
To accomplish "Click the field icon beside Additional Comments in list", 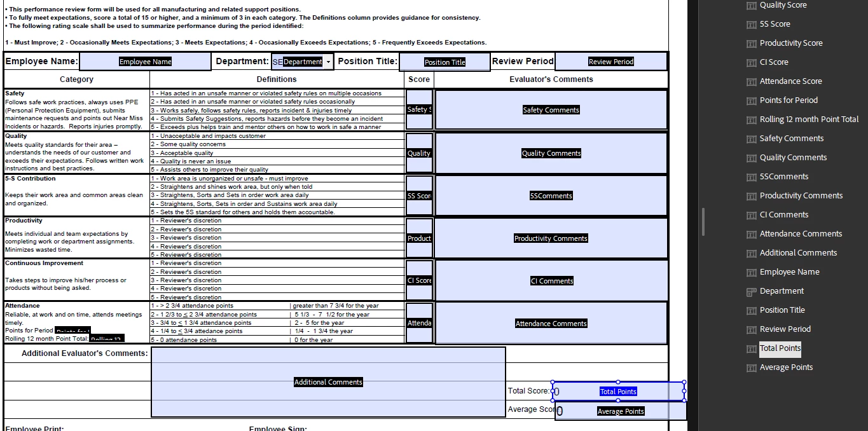I will [752, 253].
